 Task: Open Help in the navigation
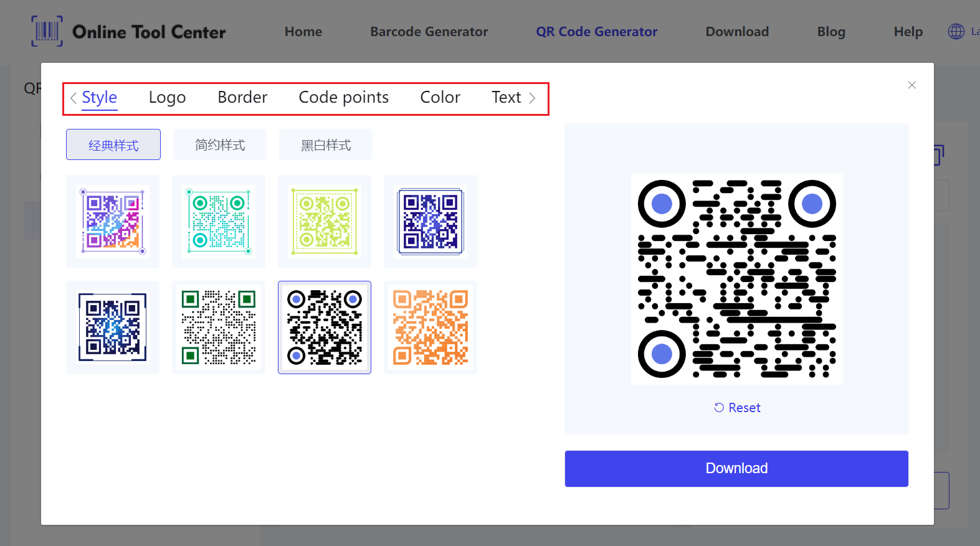[908, 32]
